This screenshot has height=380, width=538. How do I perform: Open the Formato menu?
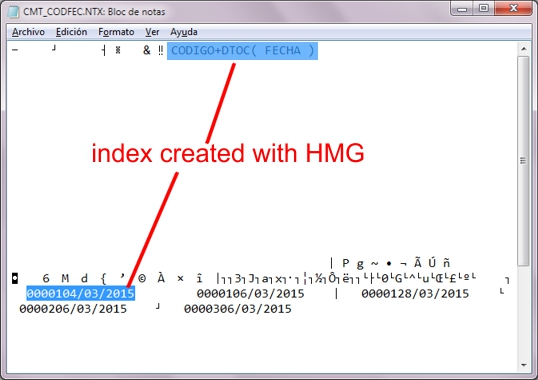116,32
